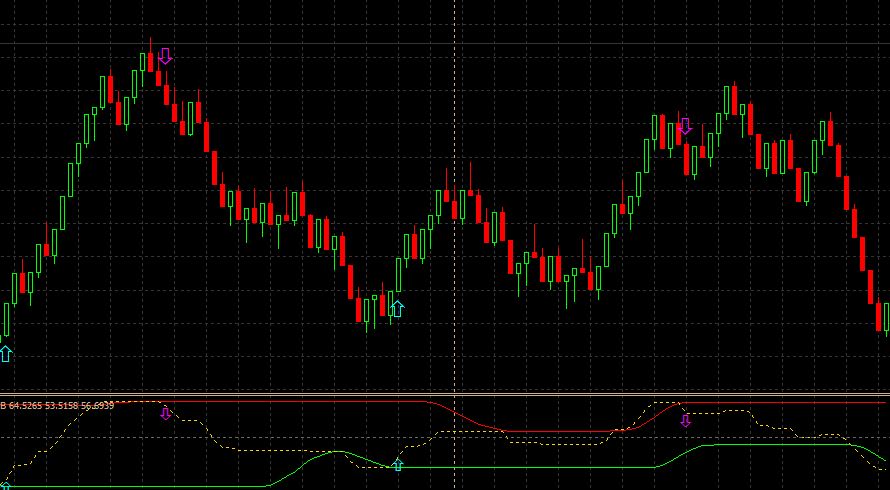Select the first magenta arrow in the indicator window
Viewport: 890px width, 490px height.
[x=165, y=413]
